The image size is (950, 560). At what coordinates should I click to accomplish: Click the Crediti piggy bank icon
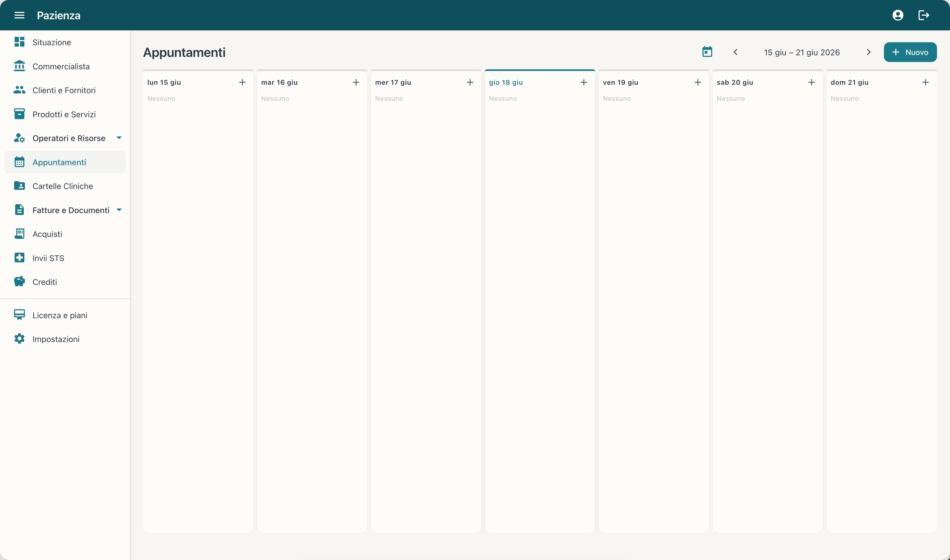coord(19,282)
